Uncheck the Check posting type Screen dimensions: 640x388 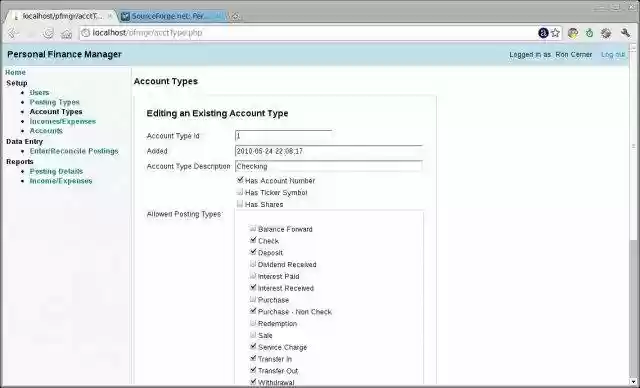click(x=253, y=240)
